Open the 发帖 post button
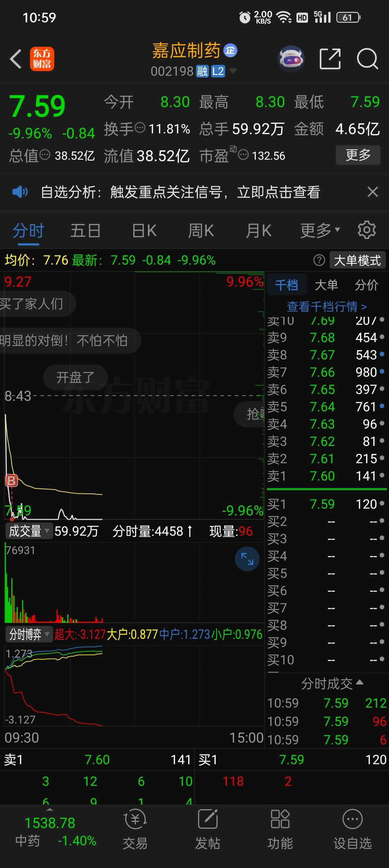 [x=208, y=829]
